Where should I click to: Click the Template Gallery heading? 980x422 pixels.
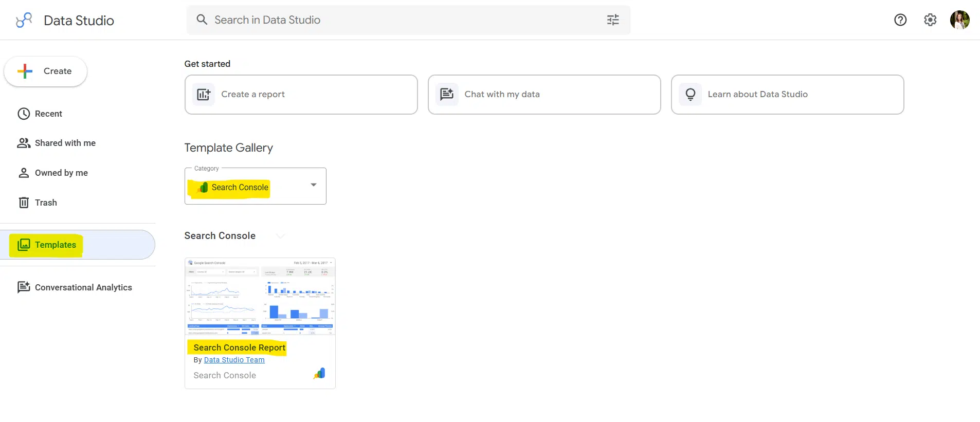tap(228, 148)
